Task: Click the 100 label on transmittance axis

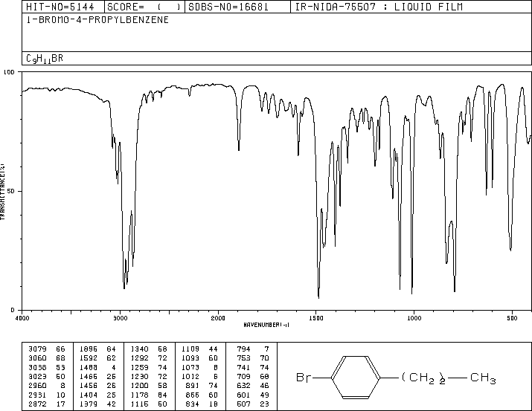Action: (x=9, y=72)
